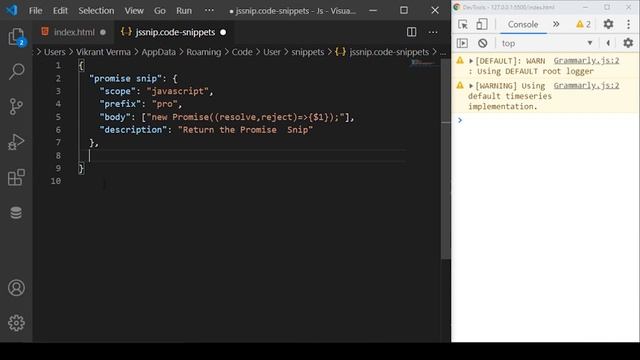Viewport: 640px width, 360px height.
Task: Select the Console tab in DevTools
Action: [522, 24]
